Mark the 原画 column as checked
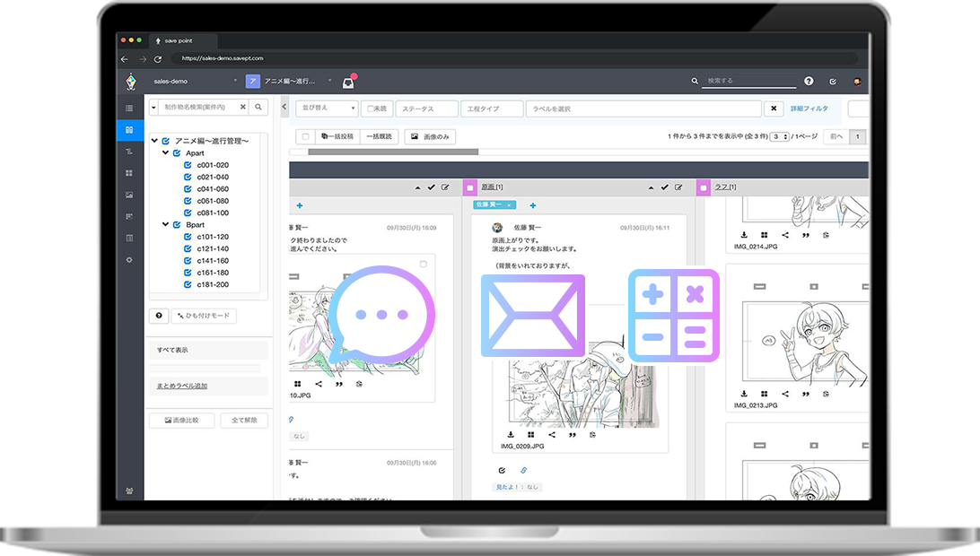980x556 pixels. 664,187
